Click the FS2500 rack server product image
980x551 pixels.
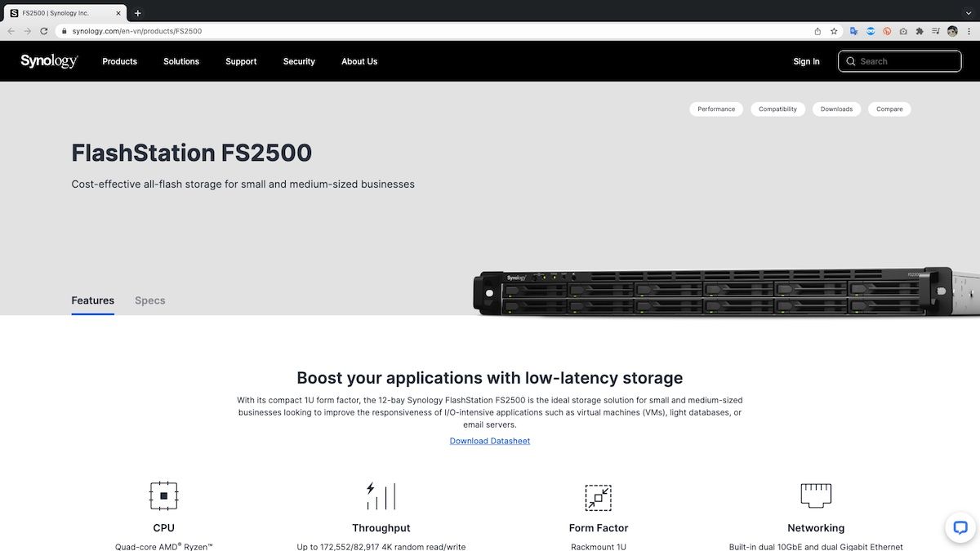point(727,291)
